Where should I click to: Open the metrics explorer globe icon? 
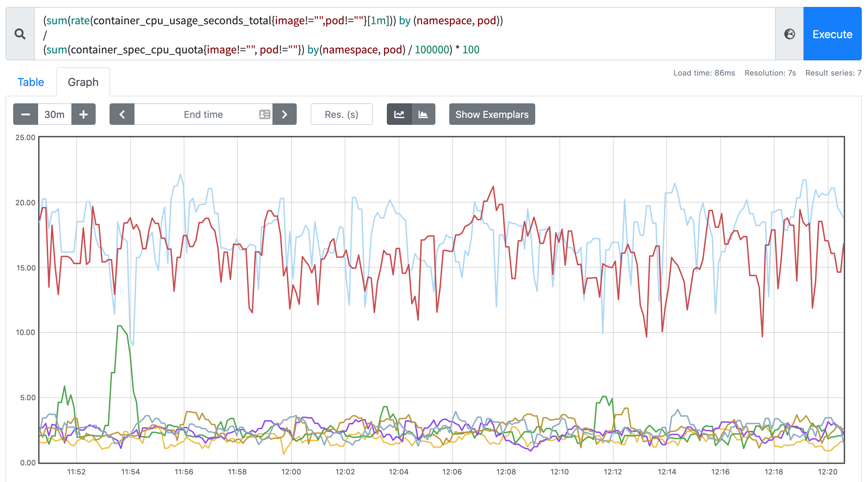point(789,34)
